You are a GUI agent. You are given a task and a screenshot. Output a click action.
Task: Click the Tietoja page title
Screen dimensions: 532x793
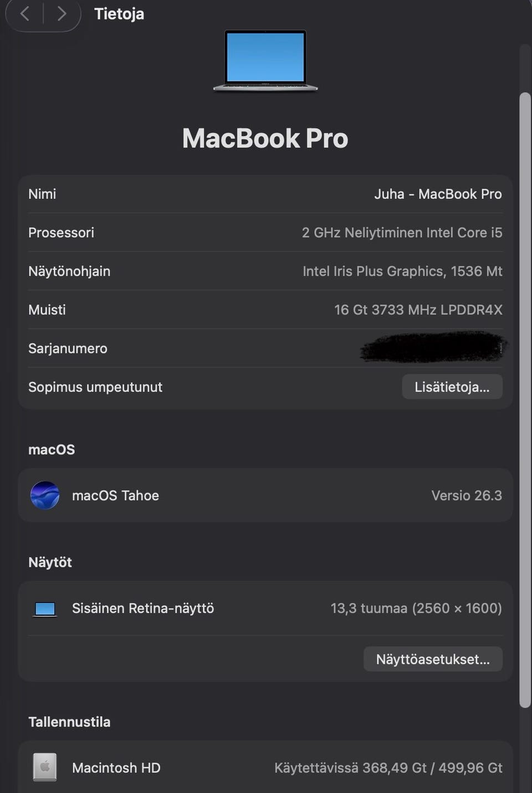point(119,14)
